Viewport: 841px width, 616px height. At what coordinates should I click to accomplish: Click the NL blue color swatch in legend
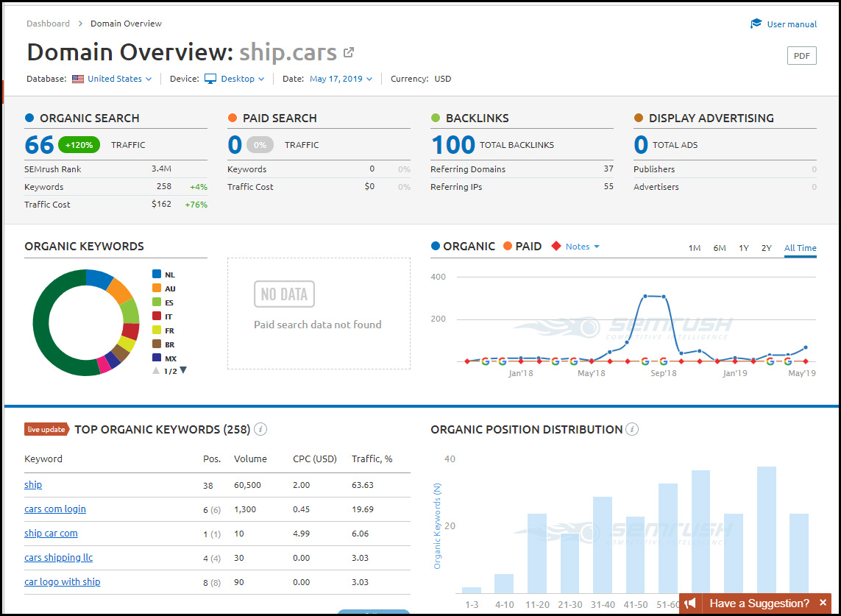157,275
